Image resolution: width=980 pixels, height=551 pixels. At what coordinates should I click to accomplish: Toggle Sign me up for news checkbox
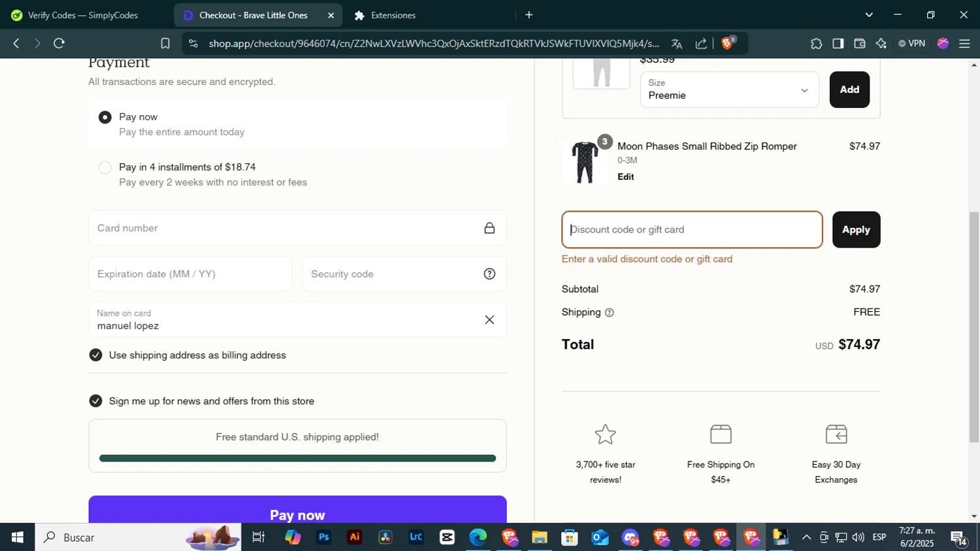(x=96, y=401)
